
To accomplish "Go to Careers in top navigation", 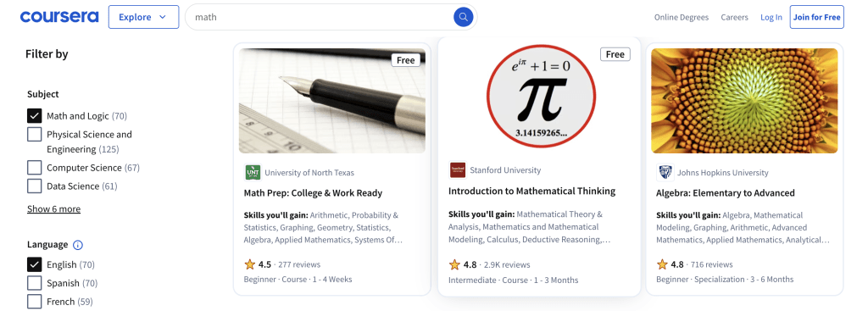I will [x=735, y=17].
